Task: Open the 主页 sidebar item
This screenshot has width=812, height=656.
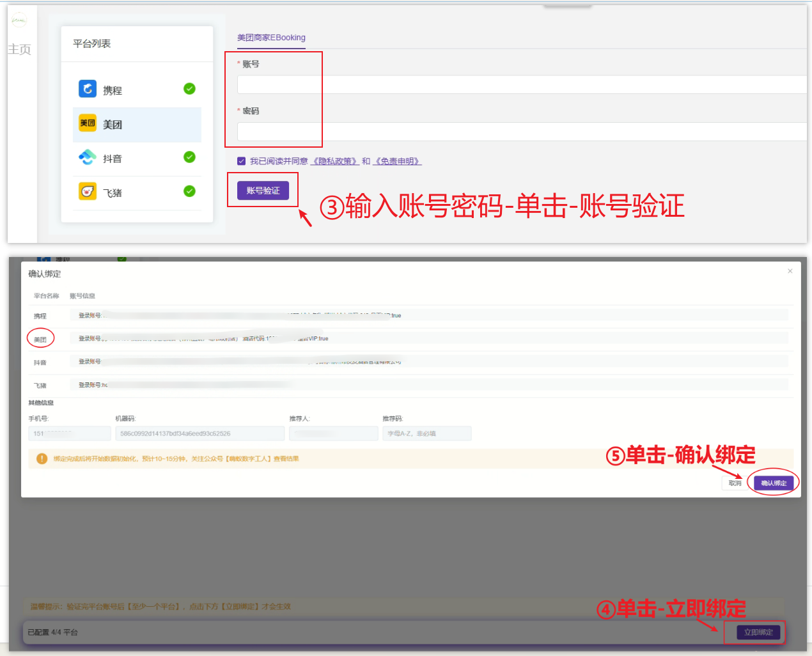Action: [x=19, y=49]
